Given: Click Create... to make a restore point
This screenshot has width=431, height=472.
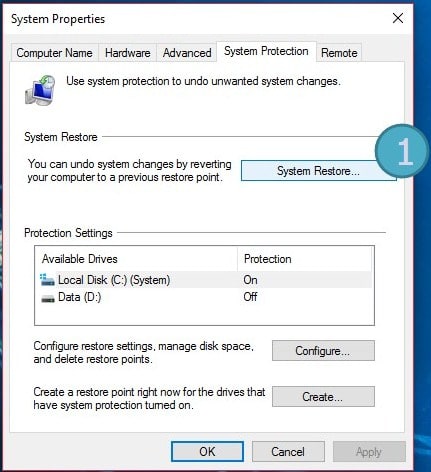Looking at the screenshot, I should pyautogui.click(x=323, y=397).
